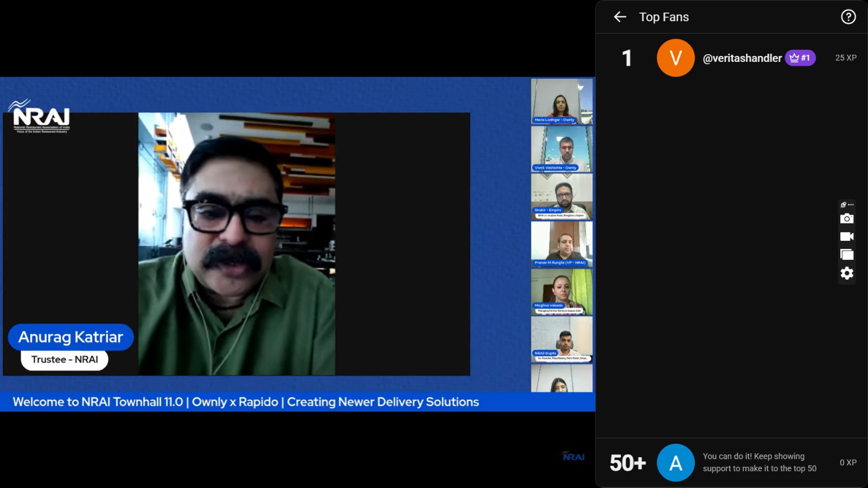Open the stacked windows gallery icon

[x=846, y=254]
